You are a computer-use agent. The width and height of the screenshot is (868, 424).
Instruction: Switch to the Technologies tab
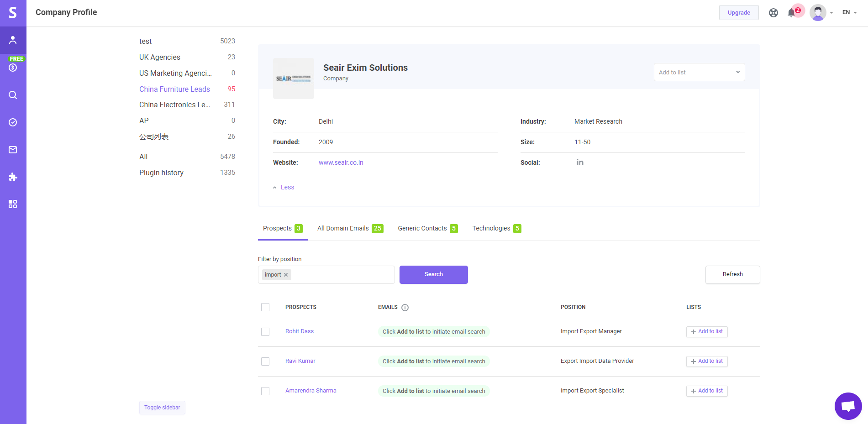pos(497,228)
